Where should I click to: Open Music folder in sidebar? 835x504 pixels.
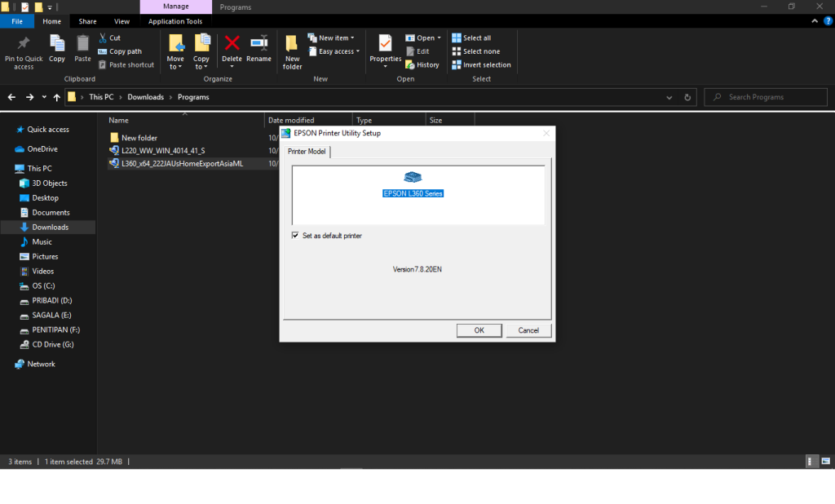(x=36, y=242)
